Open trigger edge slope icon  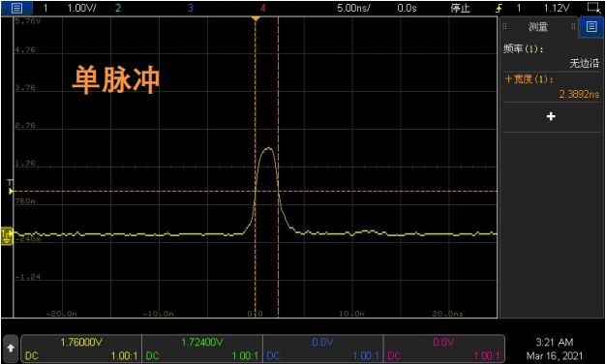(x=499, y=8)
